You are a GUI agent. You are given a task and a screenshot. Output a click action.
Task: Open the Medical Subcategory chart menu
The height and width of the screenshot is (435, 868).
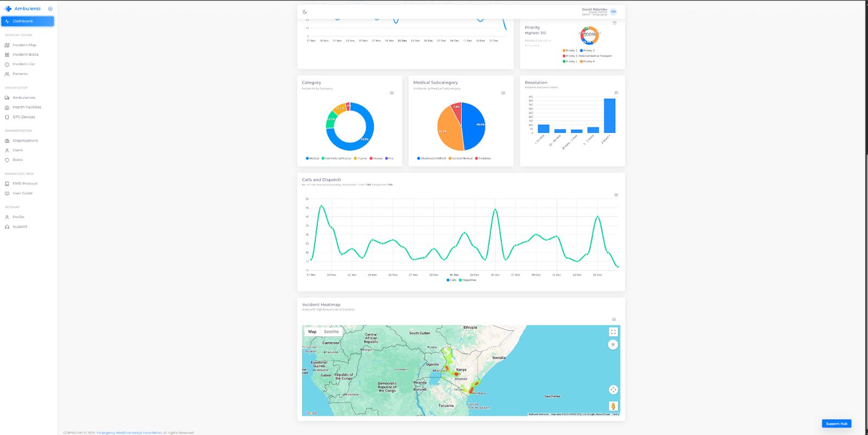coord(503,93)
